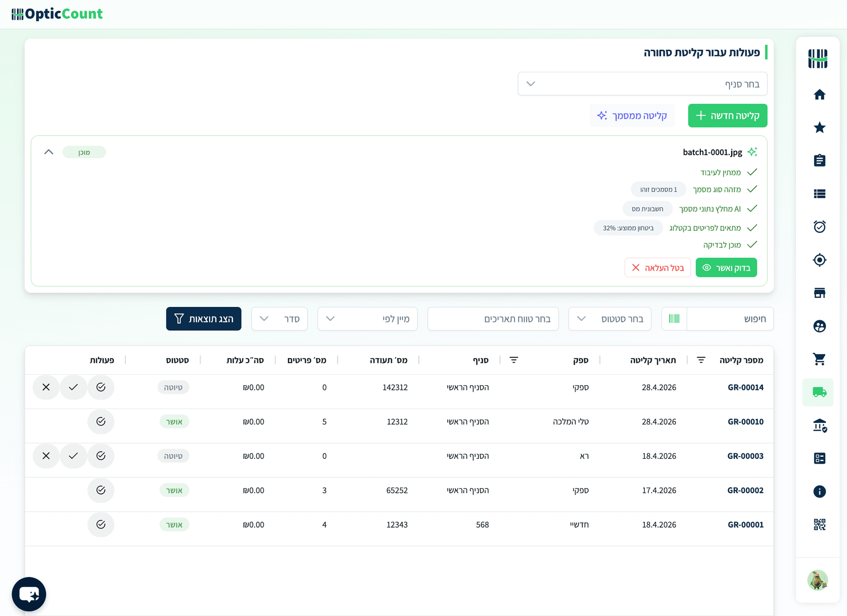Collapse the batch1-0001.jpg panel chevron
The width and height of the screenshot is (847, 616).
coord(49,152)
